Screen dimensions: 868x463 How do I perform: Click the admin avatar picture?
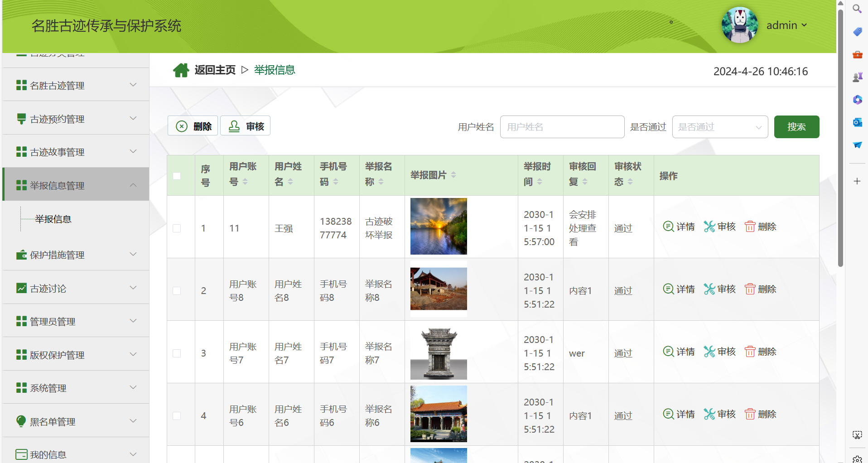739,25
